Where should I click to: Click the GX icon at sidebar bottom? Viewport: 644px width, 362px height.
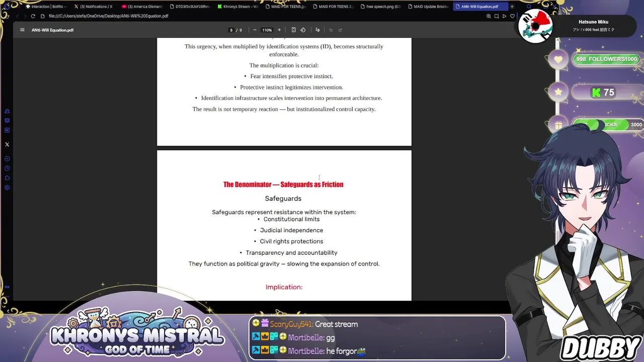(7, 287)
